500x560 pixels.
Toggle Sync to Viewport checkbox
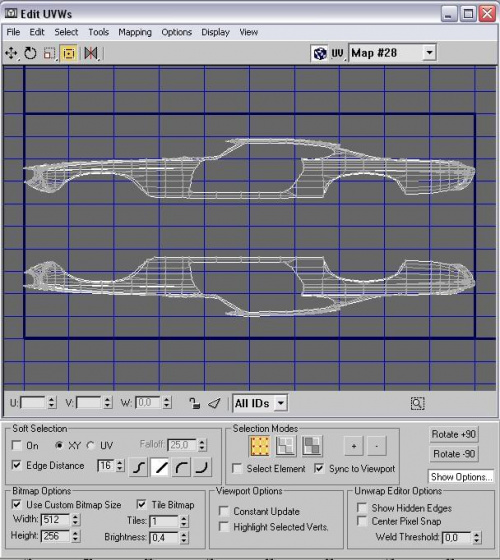319,468
